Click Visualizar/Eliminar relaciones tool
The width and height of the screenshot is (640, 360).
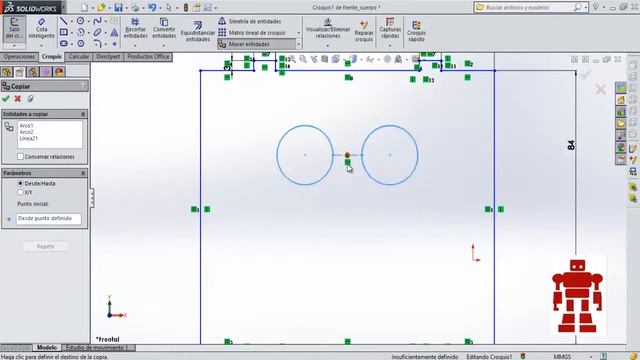coord(328,28)
